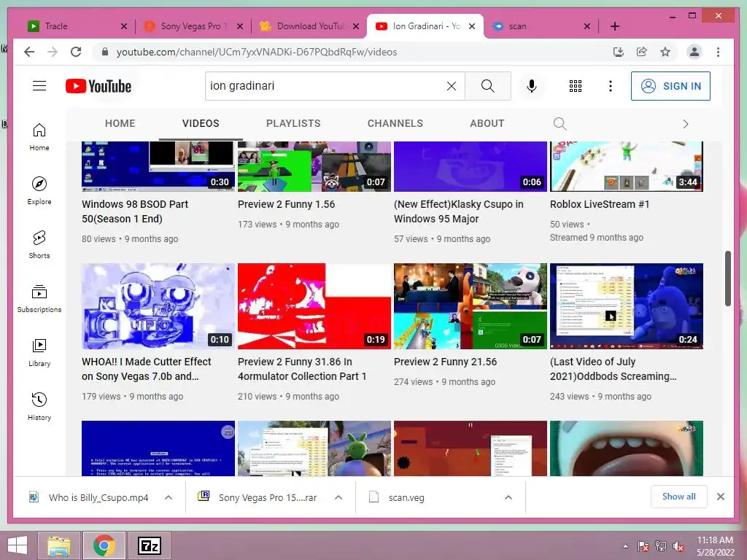This screenshot has width=747, height=560.
Task: Close the Sony Vegas Pro browser tab
Action: coord(240,26)
